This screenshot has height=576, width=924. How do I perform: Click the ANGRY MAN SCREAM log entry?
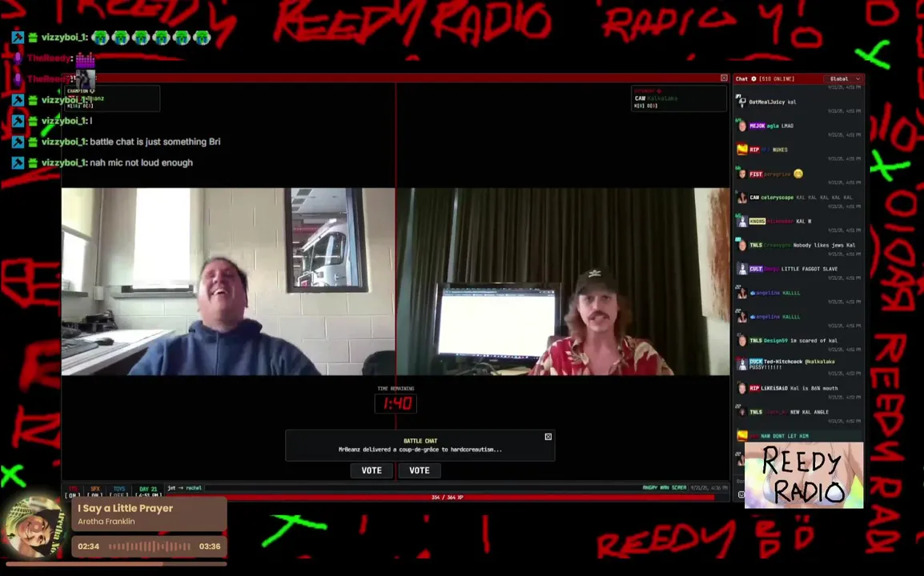[664, 488]
